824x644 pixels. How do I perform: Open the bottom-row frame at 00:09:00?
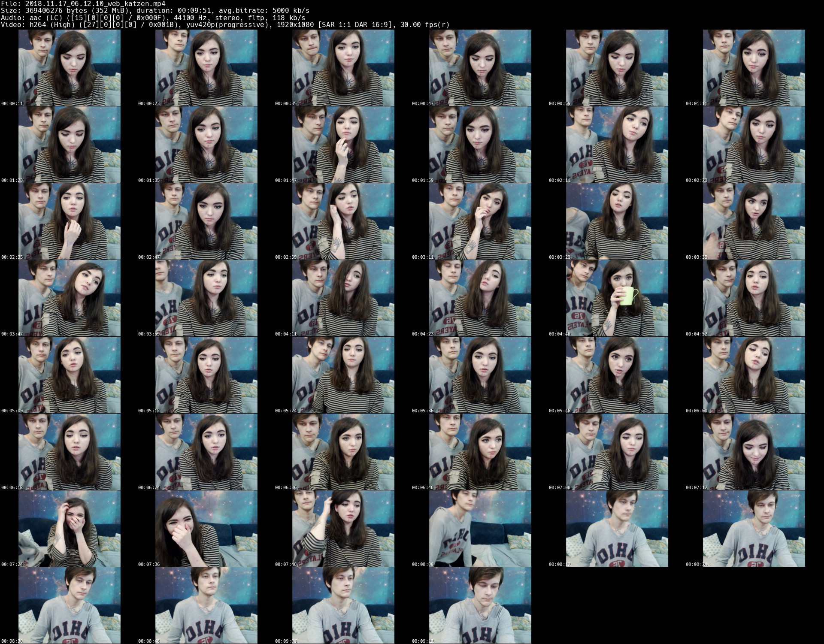pyautogui.click(x=343, y=605)
